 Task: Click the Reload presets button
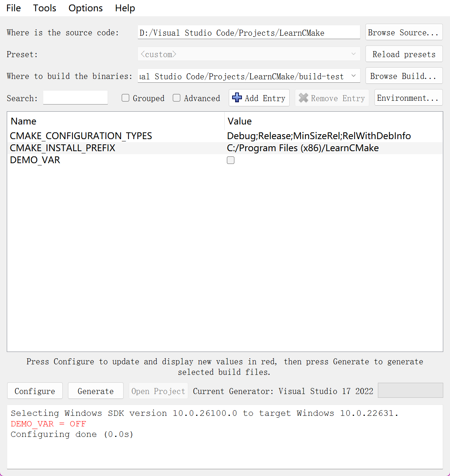point(403,55)
